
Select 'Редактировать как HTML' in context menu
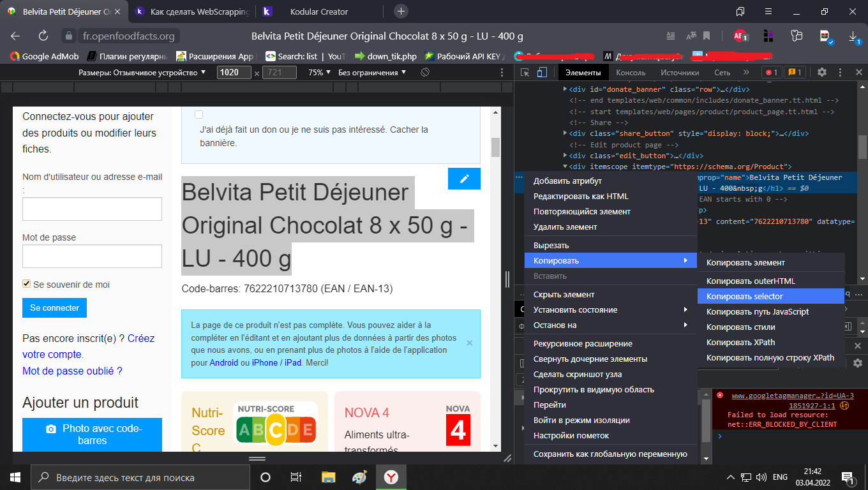coord(610,196)
